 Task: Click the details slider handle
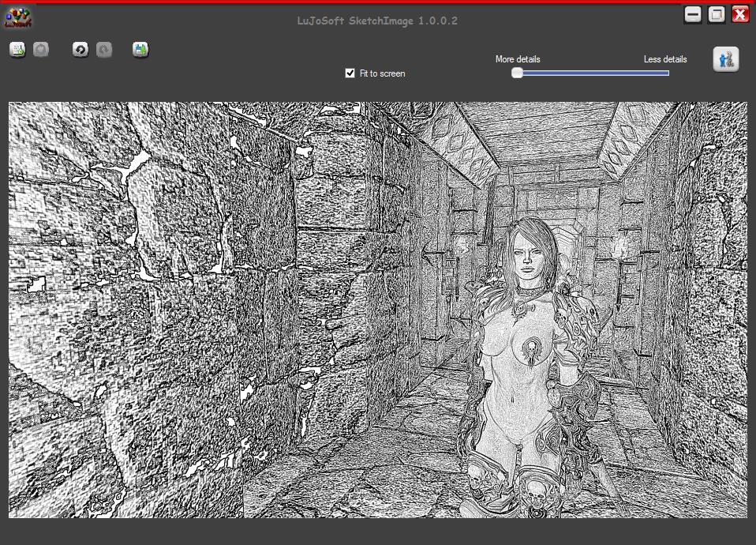[x=517, y=73]
